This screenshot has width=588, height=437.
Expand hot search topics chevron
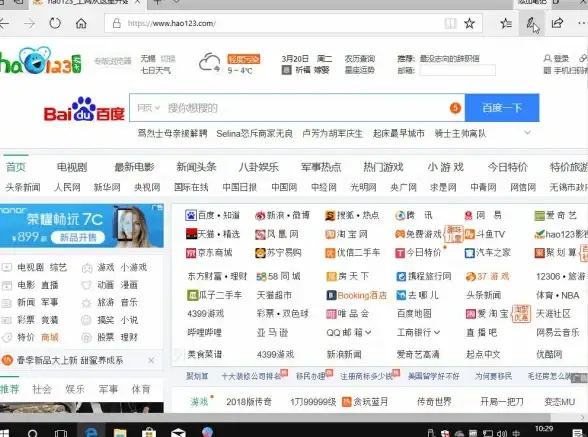tap(527, 133)
